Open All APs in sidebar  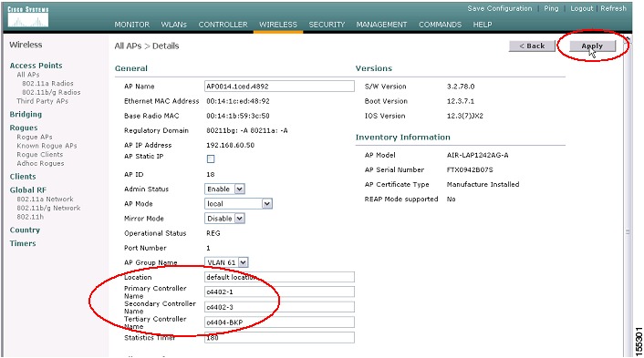pyautogui.click(x=28, y=75)
